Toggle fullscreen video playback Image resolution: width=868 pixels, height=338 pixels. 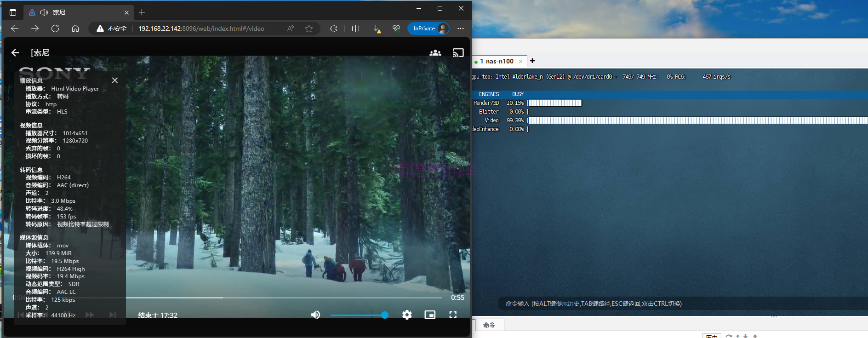[453, 315]
